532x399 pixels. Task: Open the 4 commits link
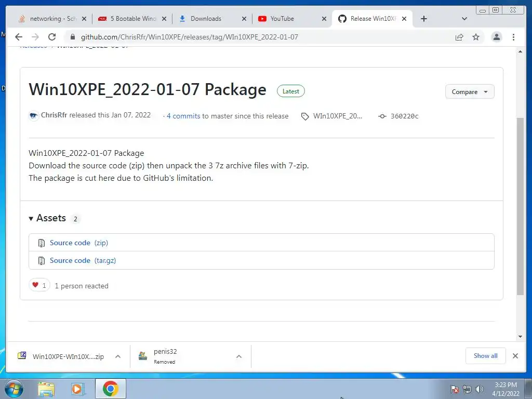pyautogui.click(x=183, y=116)
